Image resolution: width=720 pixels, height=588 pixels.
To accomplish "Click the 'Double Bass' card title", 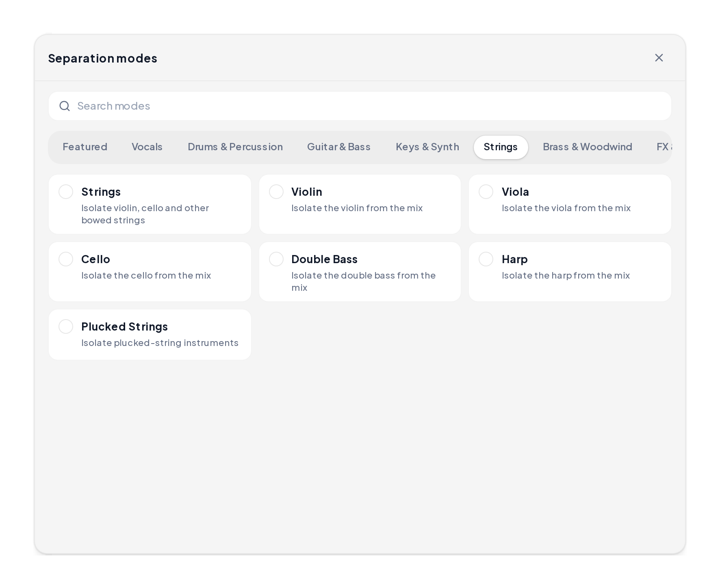I will (324, 259).
